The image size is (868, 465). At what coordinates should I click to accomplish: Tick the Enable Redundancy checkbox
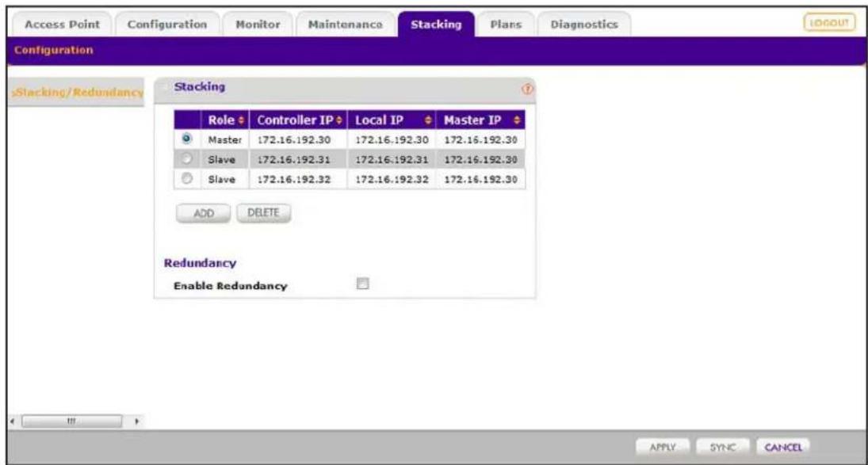362,284
